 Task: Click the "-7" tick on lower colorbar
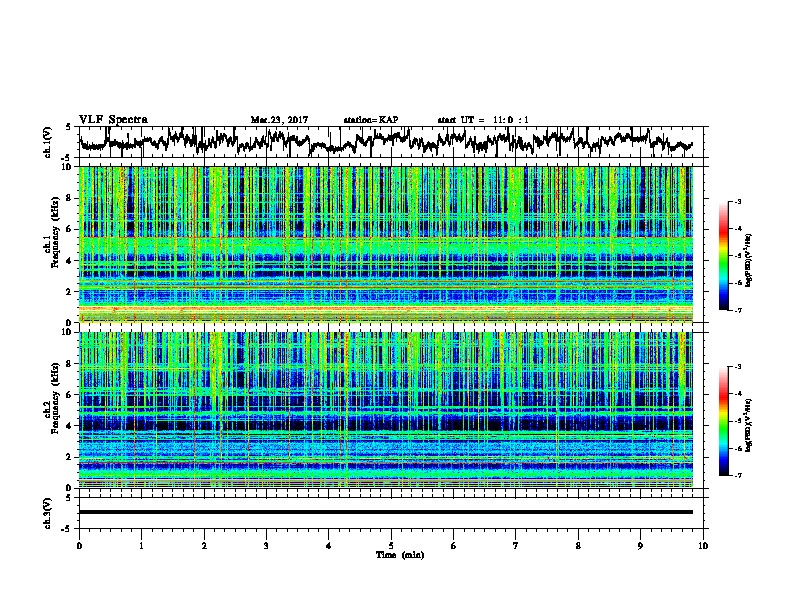pyautogui.click(x=737, y=475)
